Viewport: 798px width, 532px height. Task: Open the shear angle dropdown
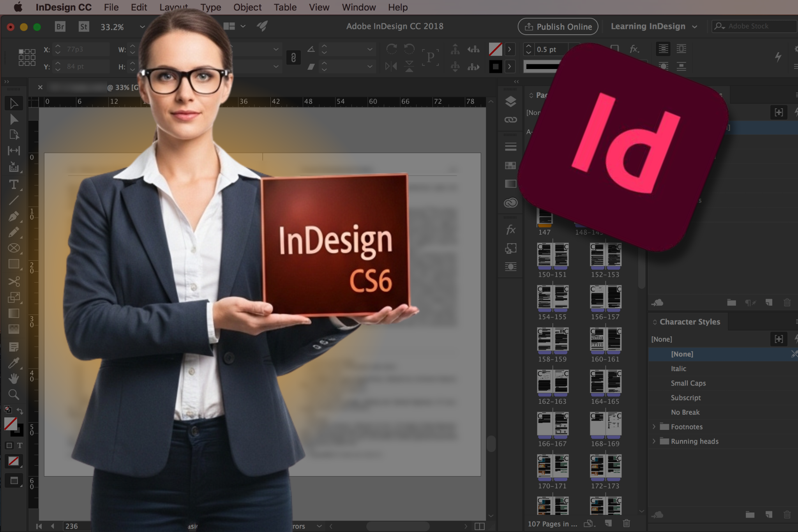click(x=370, y=66)
